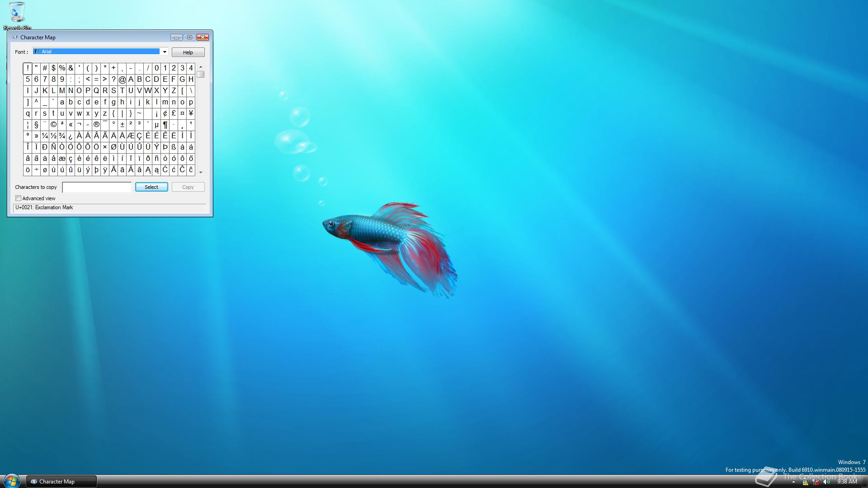Select the left guillemet « character
Viewport: 868px width, 488px height.
[71, 125]
